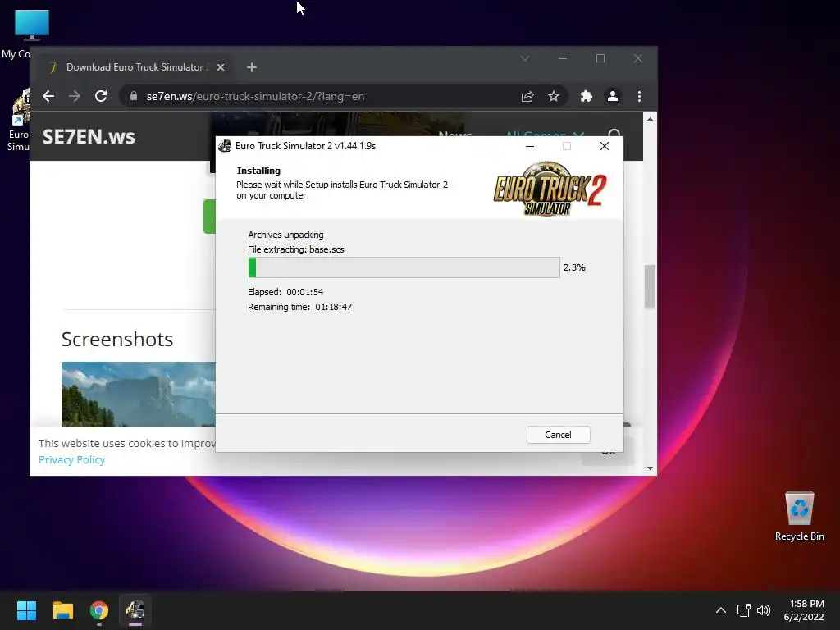This screenshot has width=840, height=630.
Task: Open Chrome tab search chevron
Action: click(x=525, y=58)
